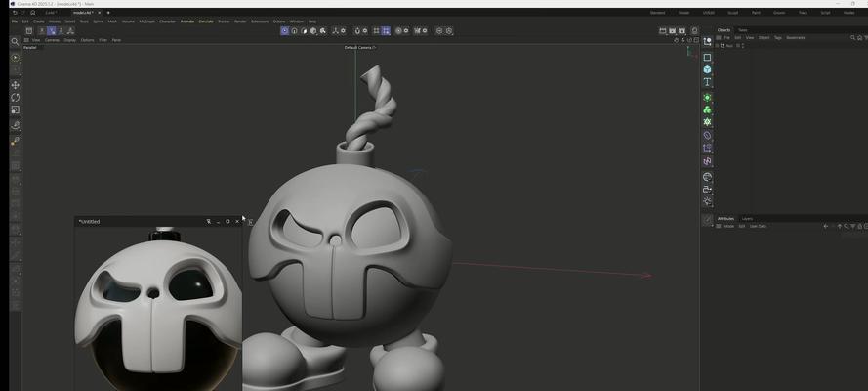Select the Null object in Object Manager

(x=729, y=45)
